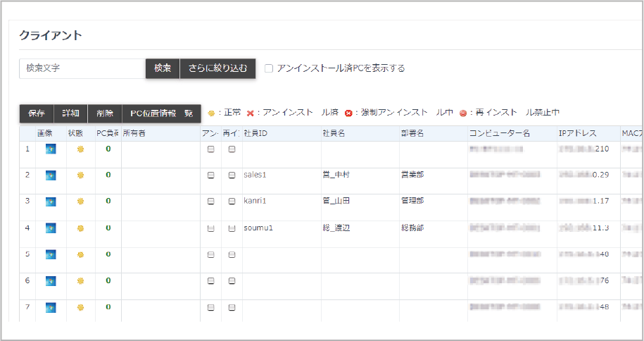Click the さらに絞り込む button
Image resolution: width=644 pixels, height=341 pixels.
pos(217,68)
